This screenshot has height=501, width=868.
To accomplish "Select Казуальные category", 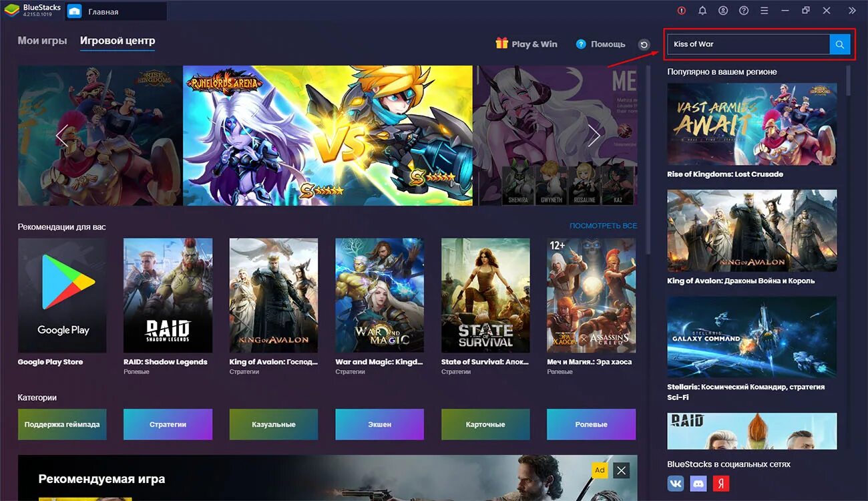I will pos(274,424).
